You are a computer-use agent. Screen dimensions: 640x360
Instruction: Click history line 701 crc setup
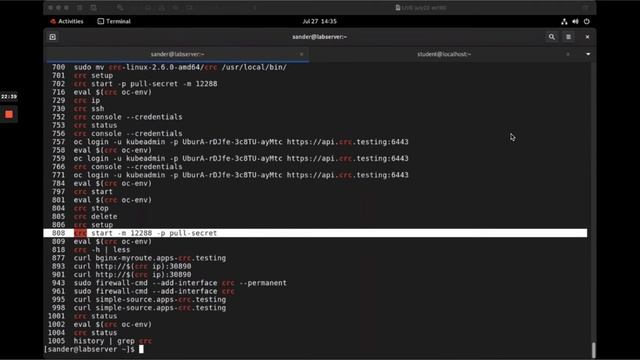coord(82,76)
